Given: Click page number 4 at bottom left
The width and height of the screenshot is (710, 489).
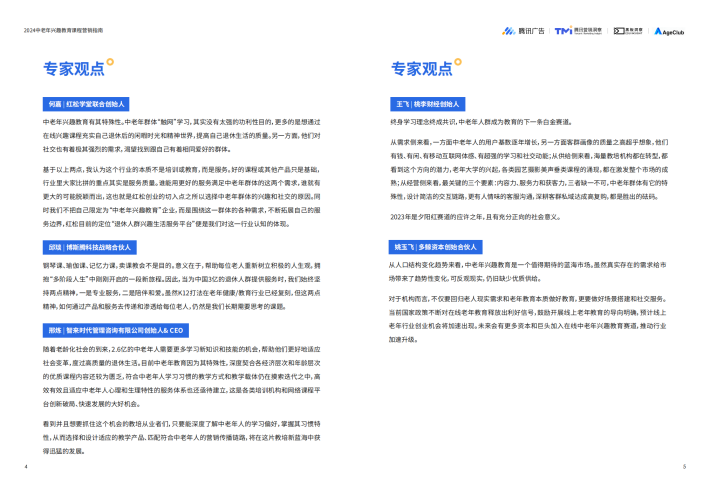Looking at the screenshot, I should pos(25,467).
